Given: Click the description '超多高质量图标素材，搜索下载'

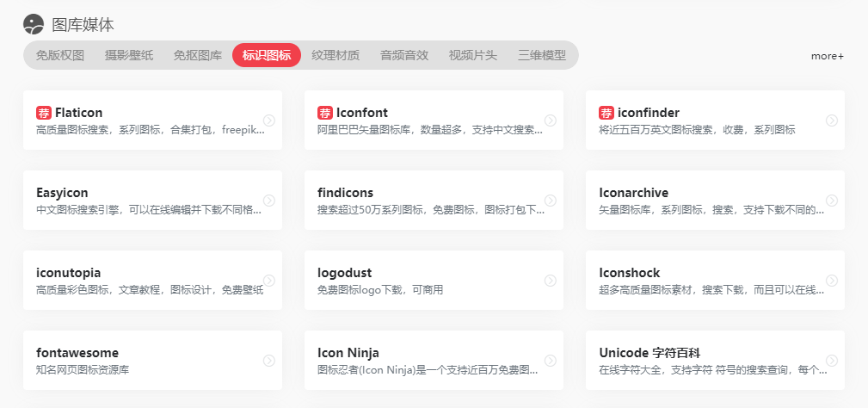Looking at the screenshot, I should point(673,291).
